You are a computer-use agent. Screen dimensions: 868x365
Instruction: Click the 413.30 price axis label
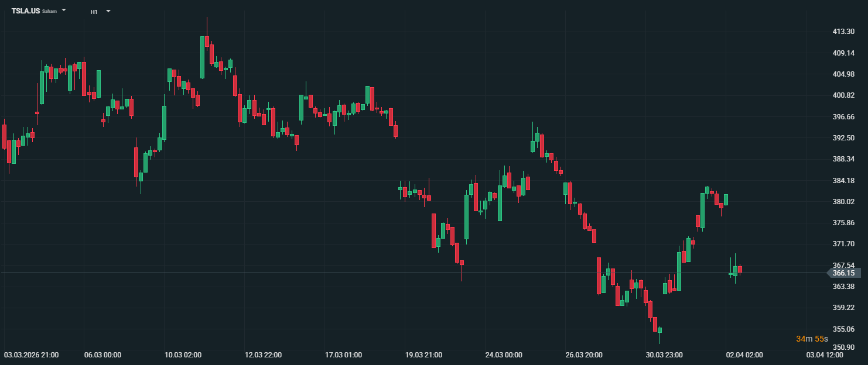843,32
